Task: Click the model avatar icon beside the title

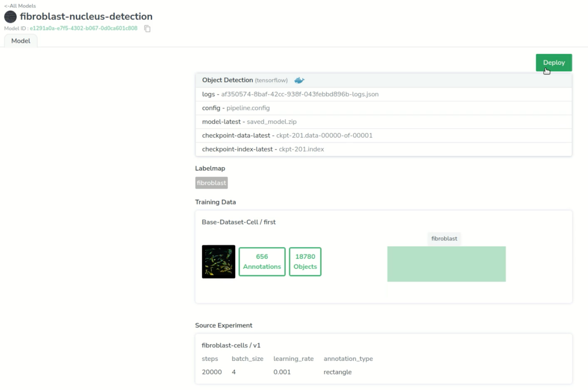Action: coord(10,17)
